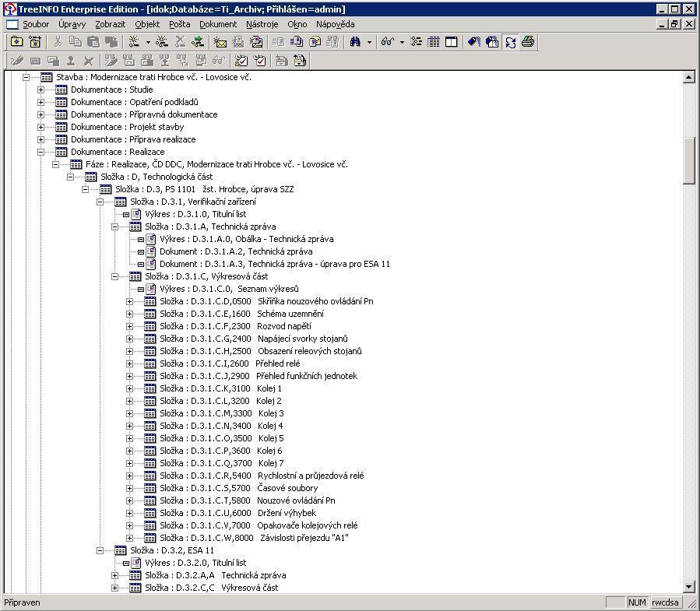Select Složka D.3.1.C.S,5700 Časové soubory
This screenshot has width=700, height=611.
(239, 488)
